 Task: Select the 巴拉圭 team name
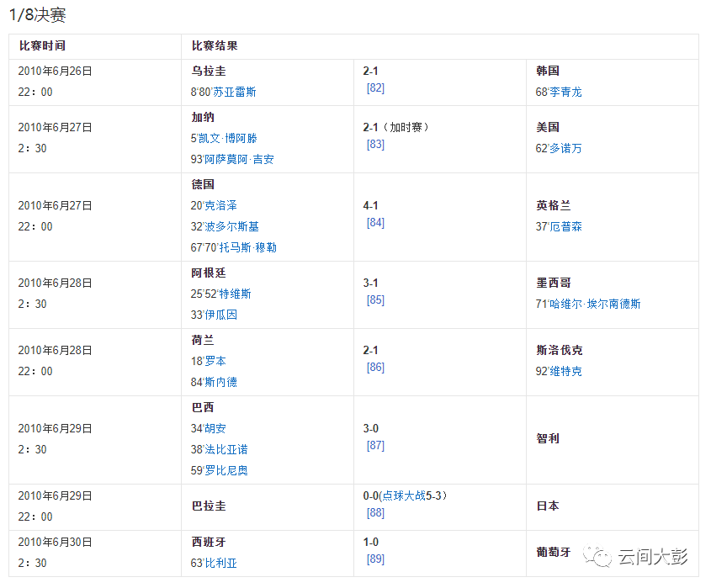[x=209, y=506]
